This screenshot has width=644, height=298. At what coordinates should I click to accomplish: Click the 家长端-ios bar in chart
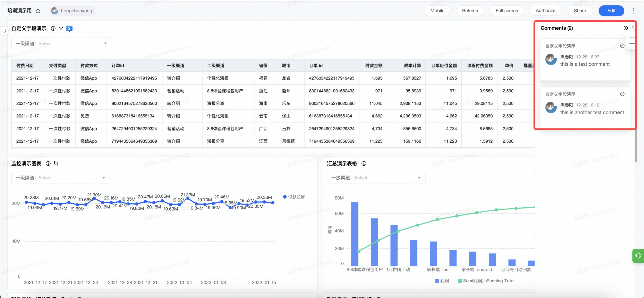point(433,254)
